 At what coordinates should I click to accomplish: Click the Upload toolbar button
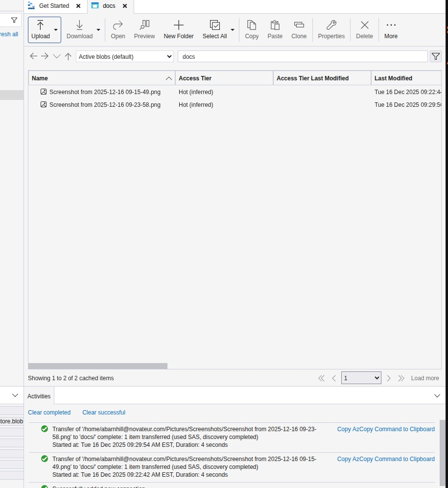(x=41, y=29)
